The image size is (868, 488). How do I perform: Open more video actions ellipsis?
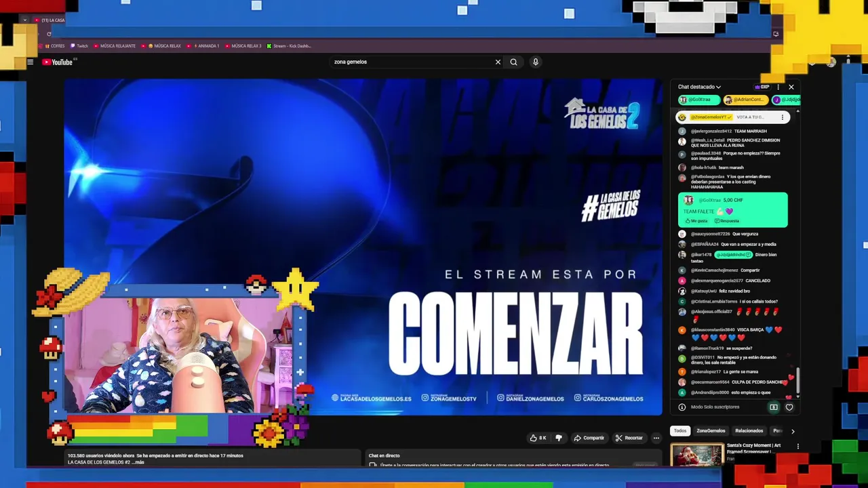coord(656,438)
